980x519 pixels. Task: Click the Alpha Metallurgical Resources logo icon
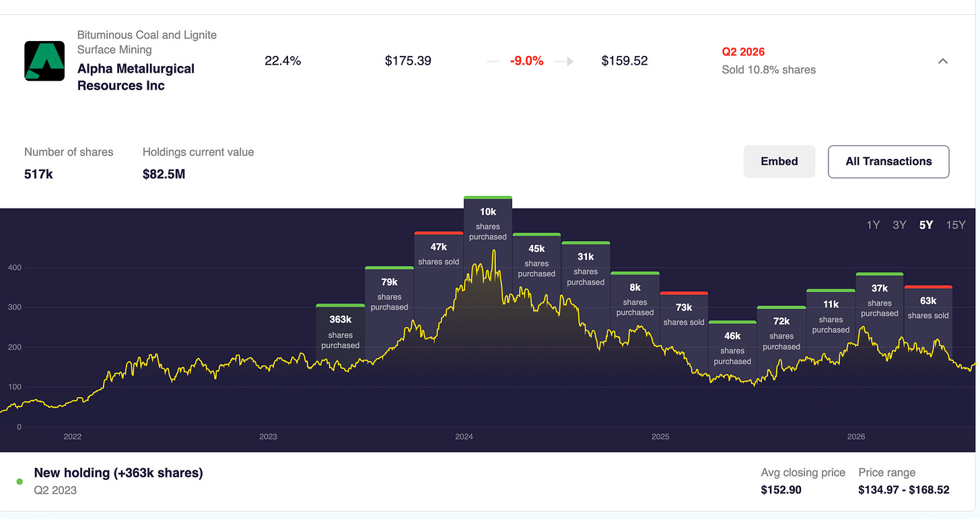point(44,61)
